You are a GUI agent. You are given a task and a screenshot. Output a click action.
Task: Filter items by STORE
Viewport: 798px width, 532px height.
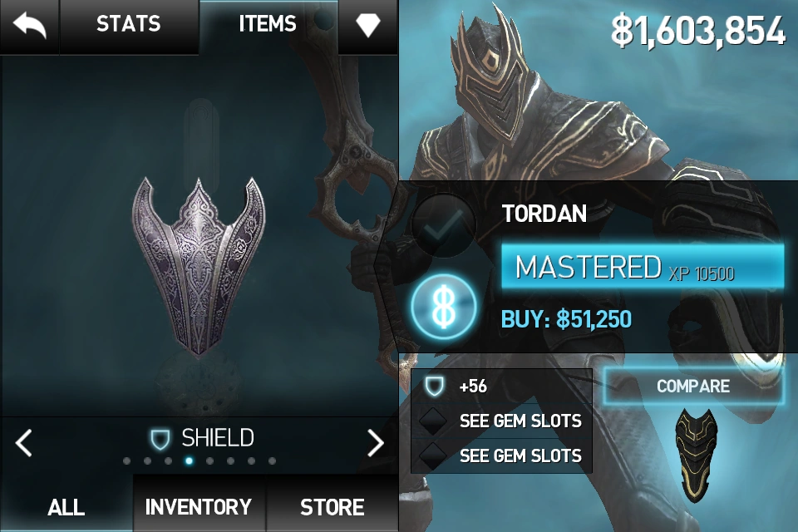click(x=332, y=507)
